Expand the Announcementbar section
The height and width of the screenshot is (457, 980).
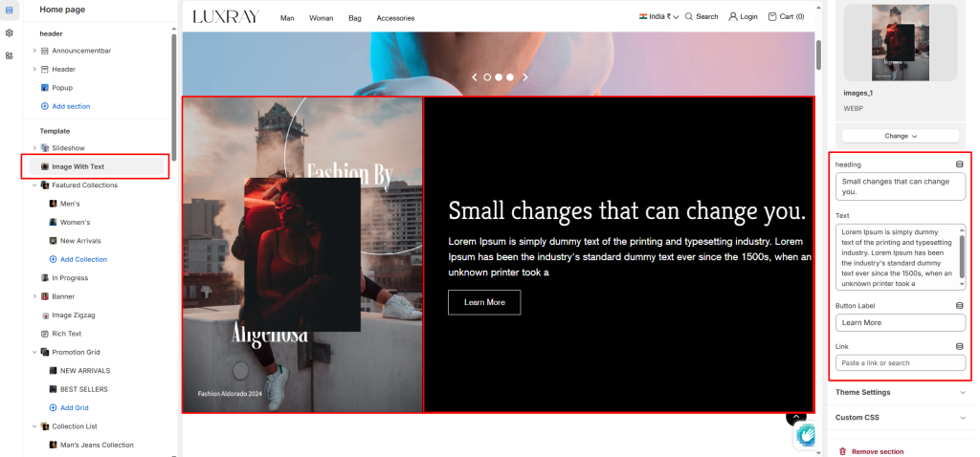point(34,51)
